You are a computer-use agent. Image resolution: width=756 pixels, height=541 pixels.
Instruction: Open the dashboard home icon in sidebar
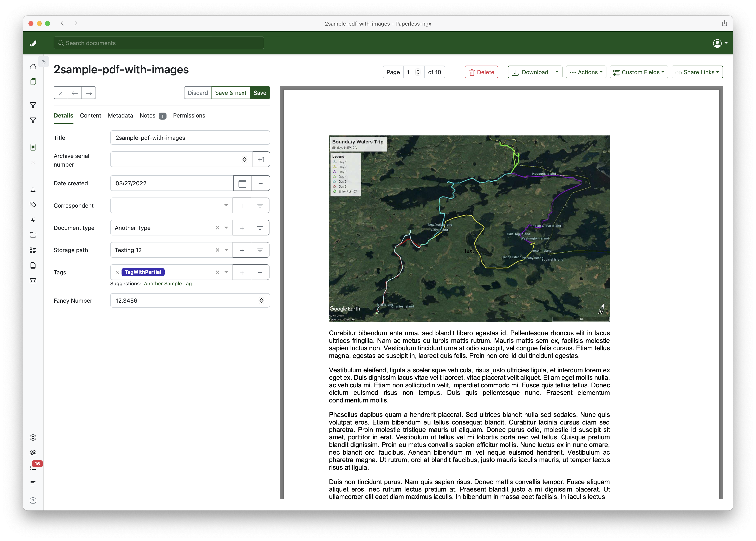click(33, 67)
